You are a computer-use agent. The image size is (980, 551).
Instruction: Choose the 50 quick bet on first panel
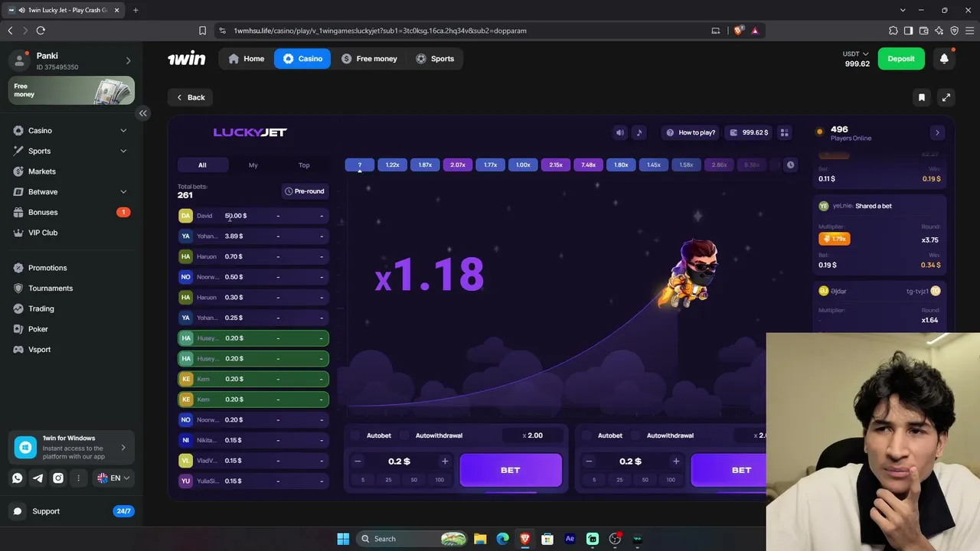(x=414, y=480)
